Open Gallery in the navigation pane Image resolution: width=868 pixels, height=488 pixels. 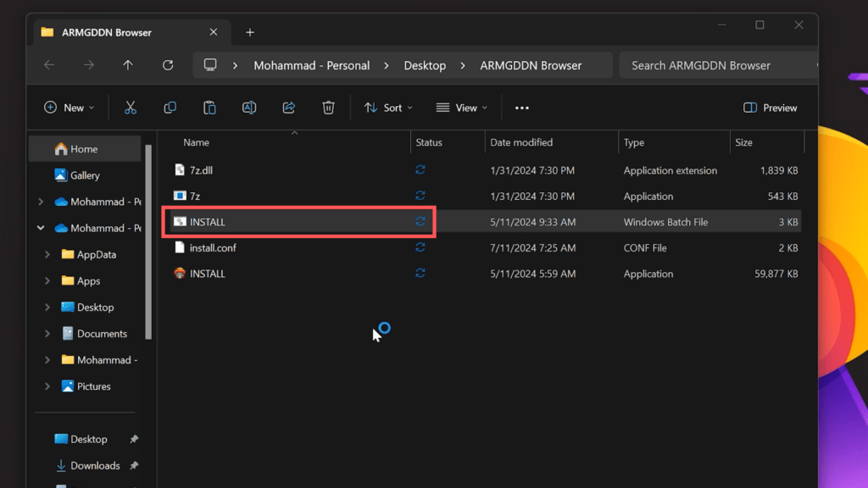pyautogui.click(x=85, y=175)
